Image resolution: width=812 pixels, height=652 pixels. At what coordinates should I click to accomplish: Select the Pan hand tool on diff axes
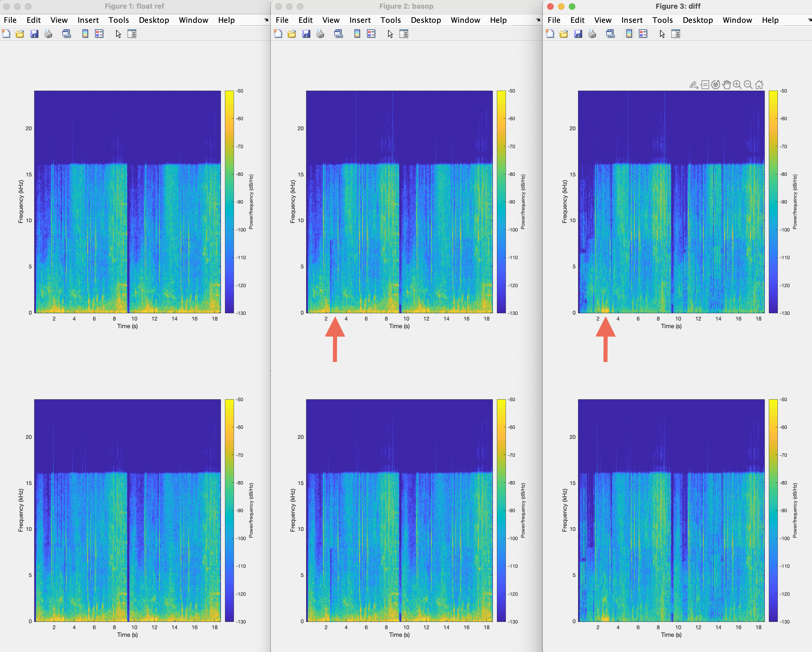click(x=727, y=85)
